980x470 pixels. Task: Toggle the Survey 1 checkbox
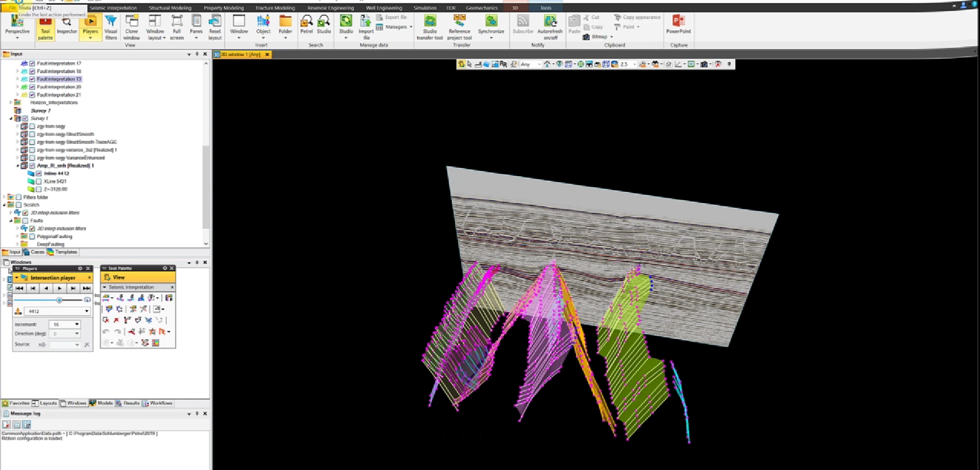[25, 118]
